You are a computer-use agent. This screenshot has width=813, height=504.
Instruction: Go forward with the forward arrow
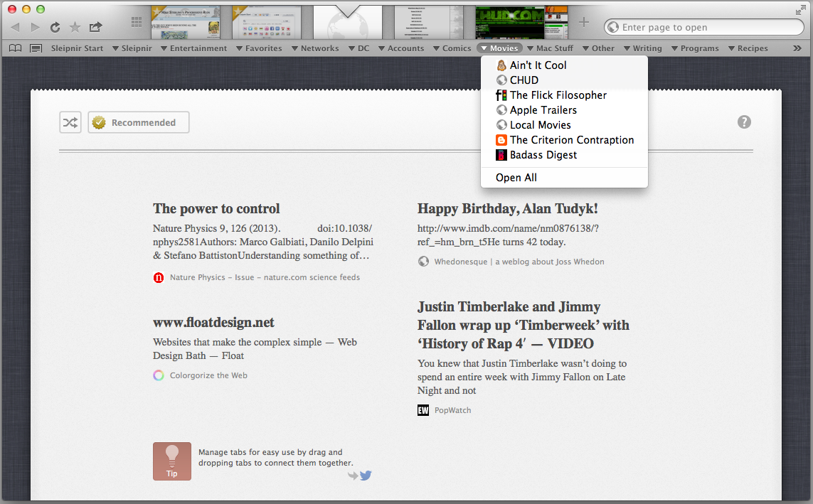point(36,27)
